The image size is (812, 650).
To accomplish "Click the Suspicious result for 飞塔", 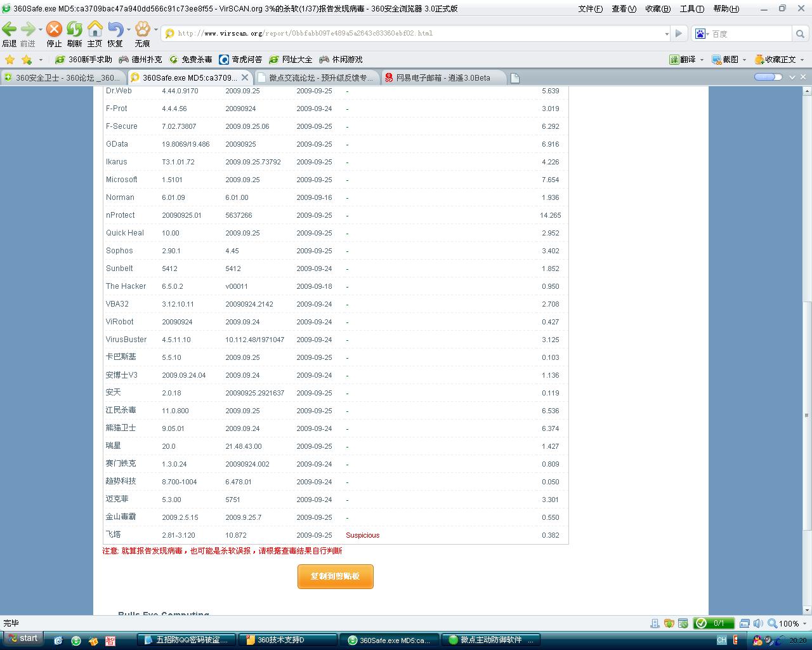I will (x=362, y=535).
